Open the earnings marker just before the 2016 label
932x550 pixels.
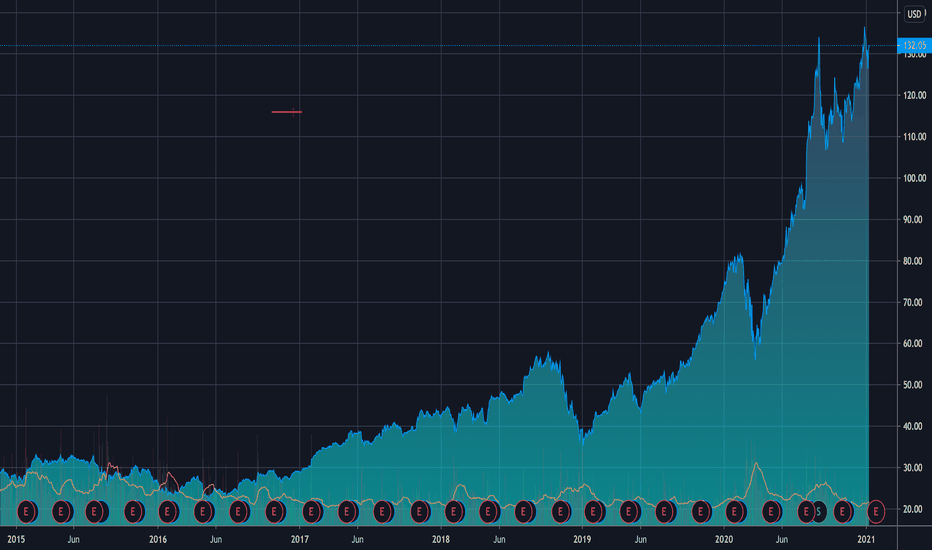pos(133,511)
